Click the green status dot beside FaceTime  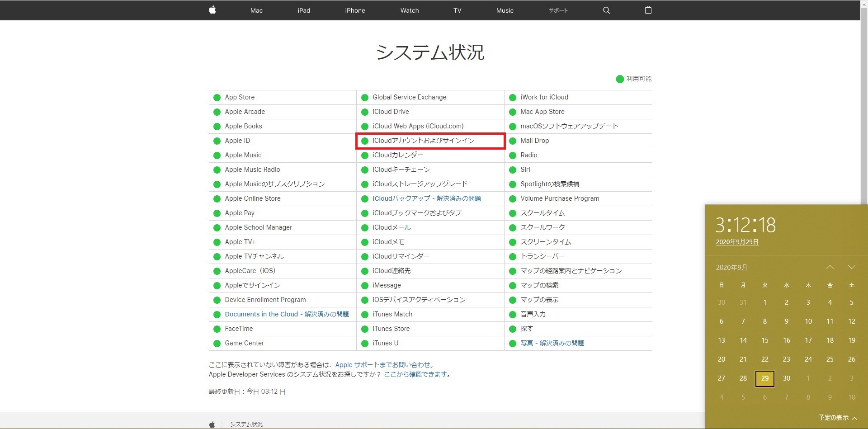(217, 329)
